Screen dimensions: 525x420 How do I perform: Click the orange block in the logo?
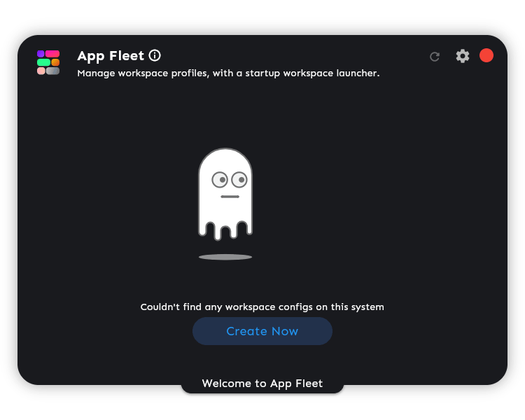tap(55, 62)
